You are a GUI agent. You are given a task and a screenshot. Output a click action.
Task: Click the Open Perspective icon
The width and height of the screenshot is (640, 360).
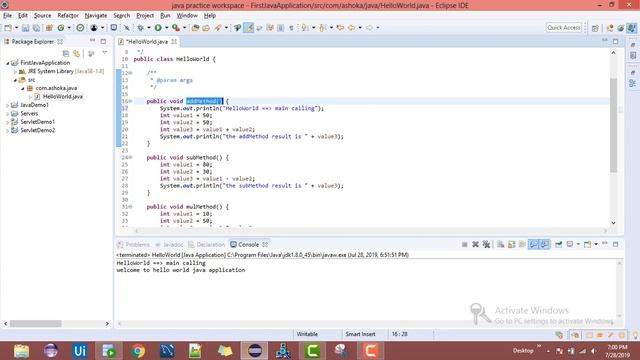[x=595, y=28]
